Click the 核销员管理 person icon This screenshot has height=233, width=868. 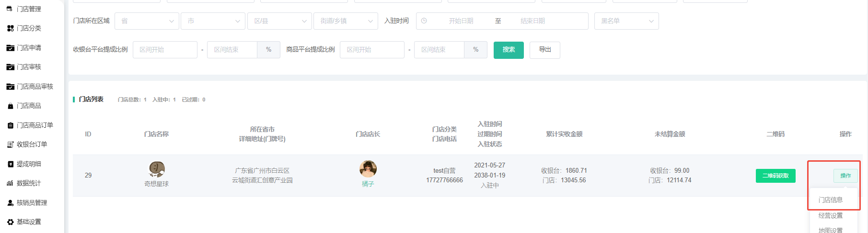(10, 203)
